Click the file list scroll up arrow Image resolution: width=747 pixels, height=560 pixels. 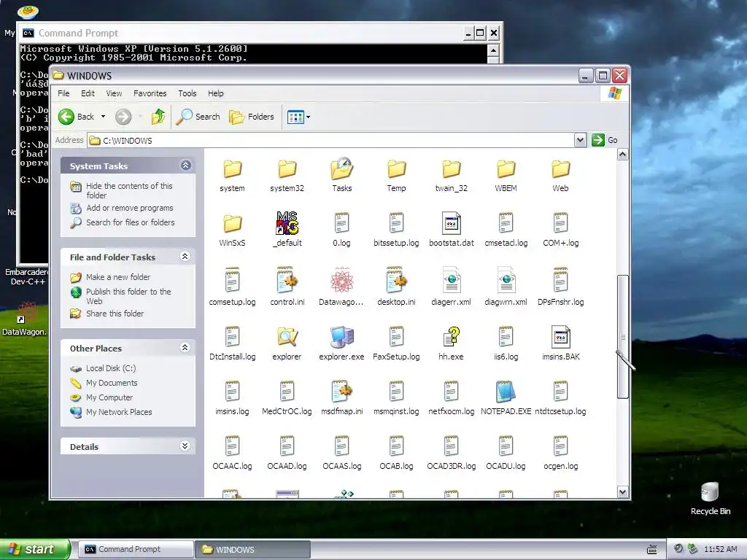coord(623,155)
